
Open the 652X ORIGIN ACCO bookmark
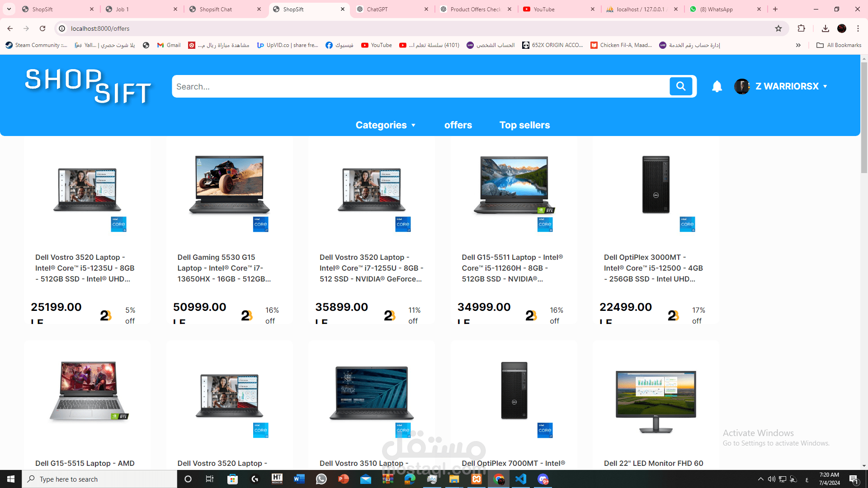pyautogui.click(x=552, y=45)
